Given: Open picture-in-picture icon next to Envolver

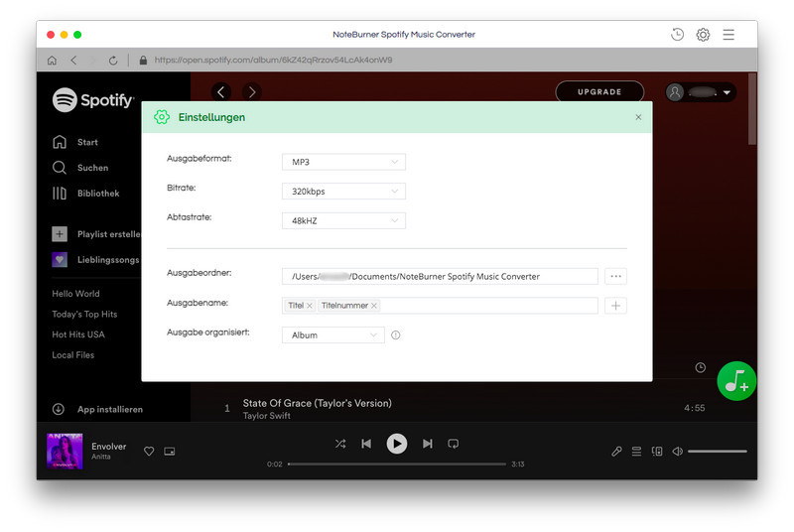Looking at the screenshot, I should [x=170, y=451].
